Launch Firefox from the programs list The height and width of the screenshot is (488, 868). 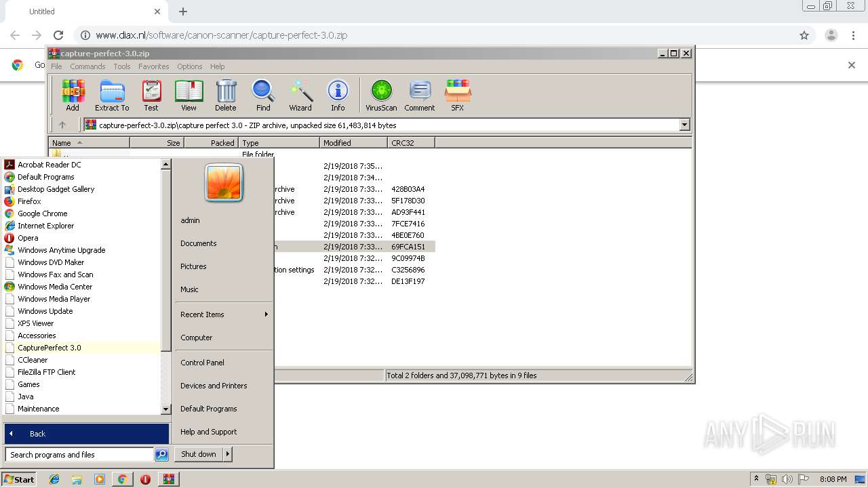pos(81,201)
